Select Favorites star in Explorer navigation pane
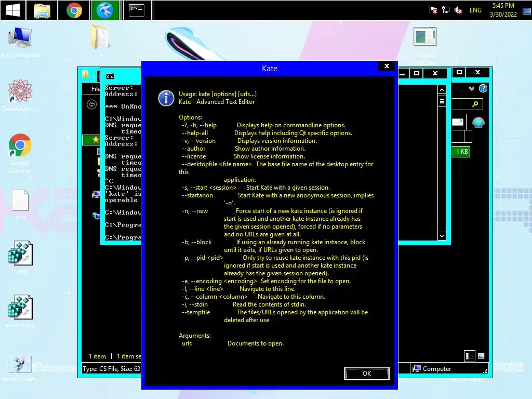This screenshot has width=532, height=399. [96, 139]
